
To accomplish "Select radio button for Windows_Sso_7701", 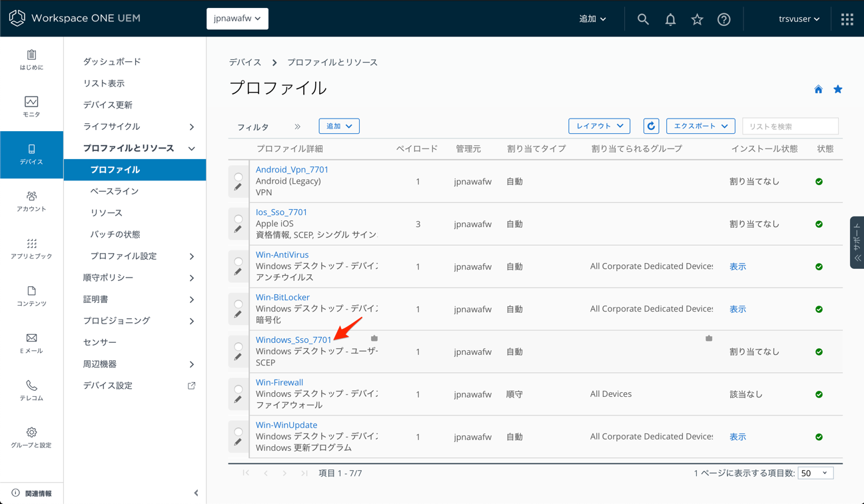I will coord(238,347).
